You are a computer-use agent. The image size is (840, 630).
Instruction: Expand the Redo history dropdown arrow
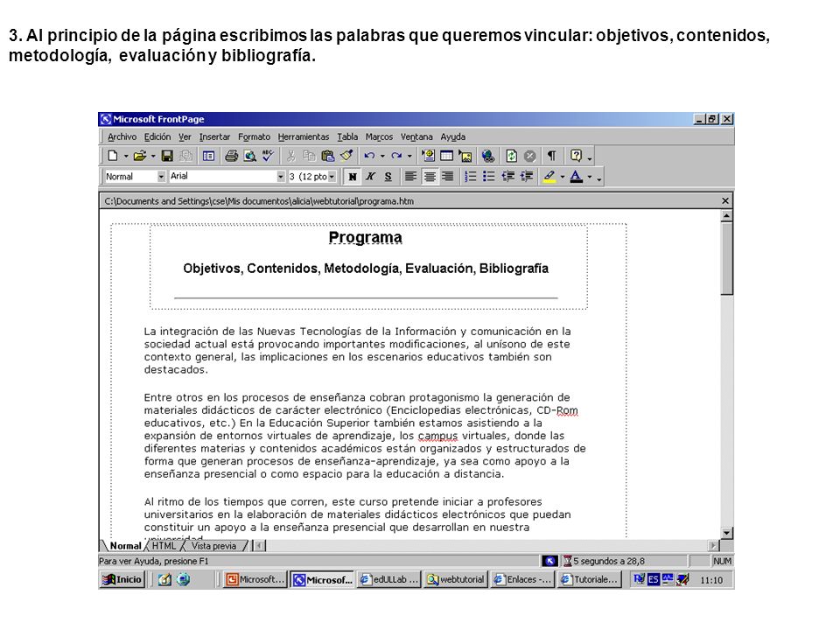409,156
